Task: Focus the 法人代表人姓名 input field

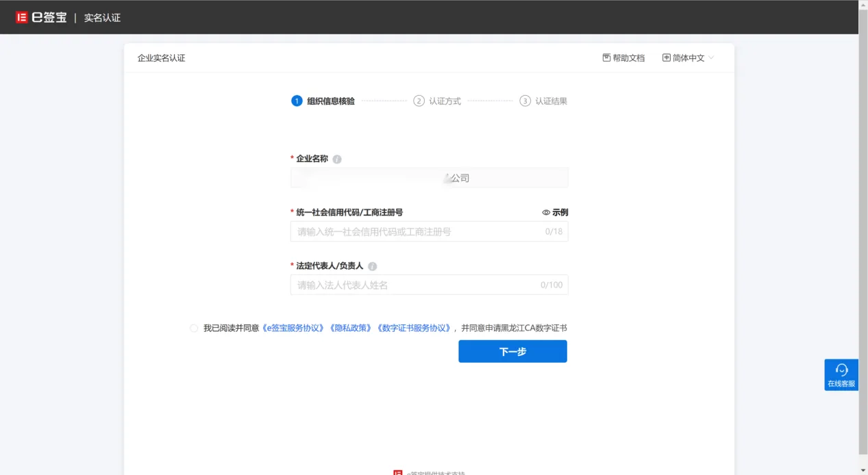Action: click(x=430, y=285)
